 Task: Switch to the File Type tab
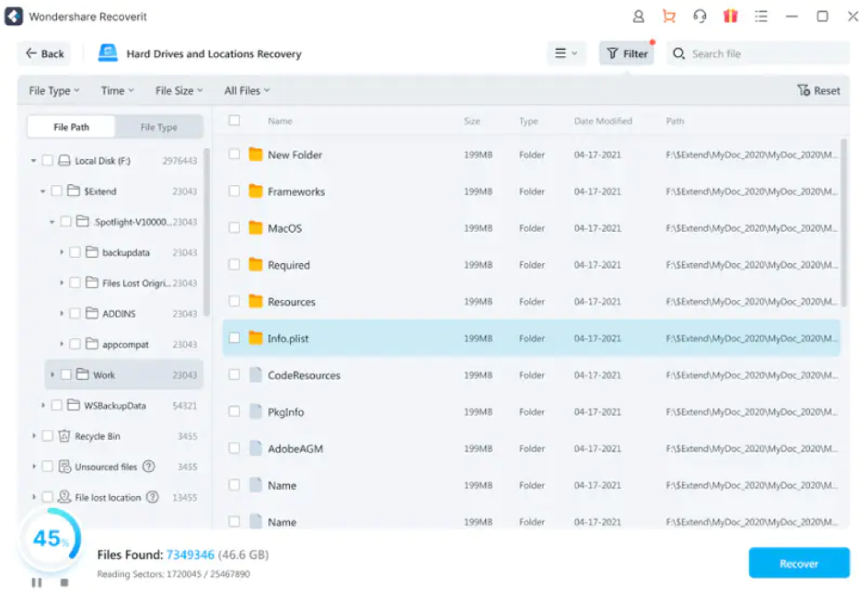(159, 127)
